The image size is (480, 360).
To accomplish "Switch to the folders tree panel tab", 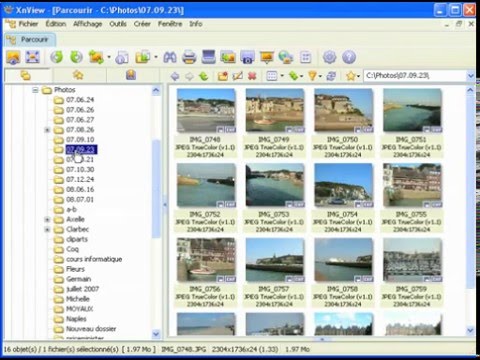I will click(x=26, y=76).
